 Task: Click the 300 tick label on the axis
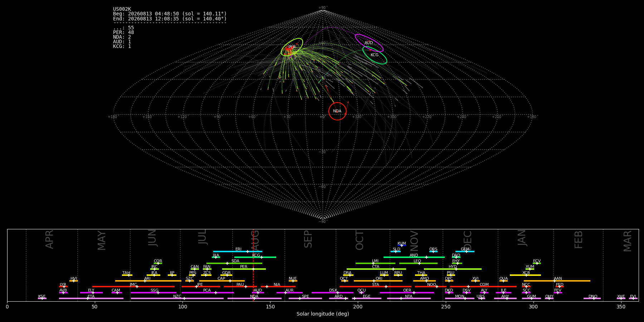click(533, 307)
